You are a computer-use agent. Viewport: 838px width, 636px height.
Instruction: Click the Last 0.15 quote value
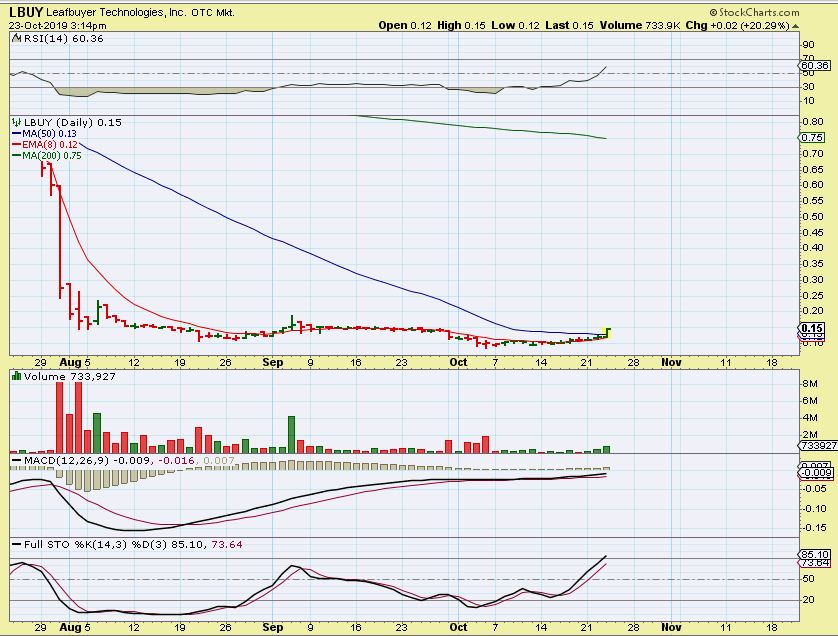569,25
